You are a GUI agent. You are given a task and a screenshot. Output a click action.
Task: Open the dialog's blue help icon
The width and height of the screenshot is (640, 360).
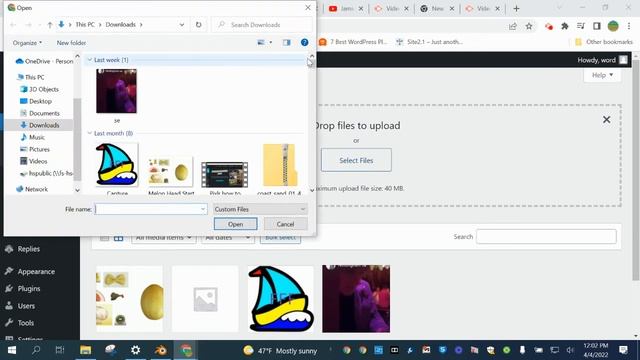[304, 42]
